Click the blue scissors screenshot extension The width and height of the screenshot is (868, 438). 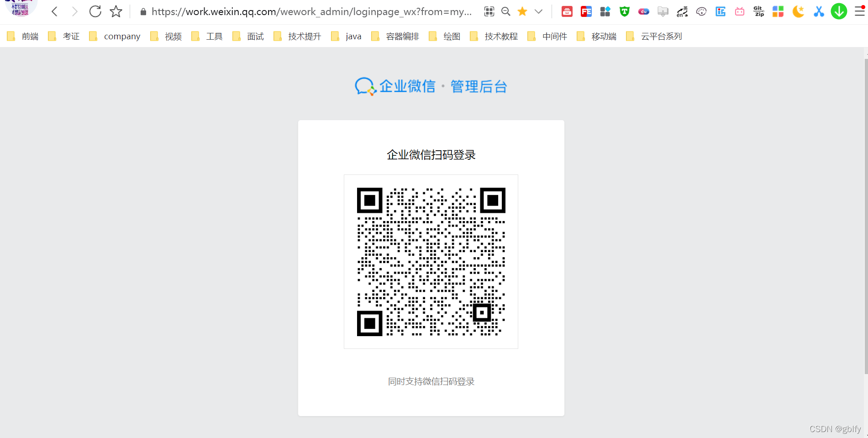tap(819, 11)
